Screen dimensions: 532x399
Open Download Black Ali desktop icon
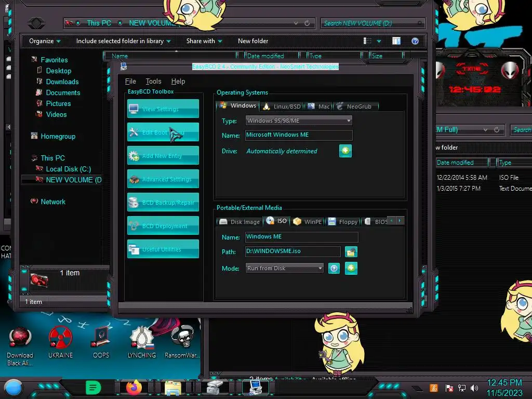[x=20, y=347]
